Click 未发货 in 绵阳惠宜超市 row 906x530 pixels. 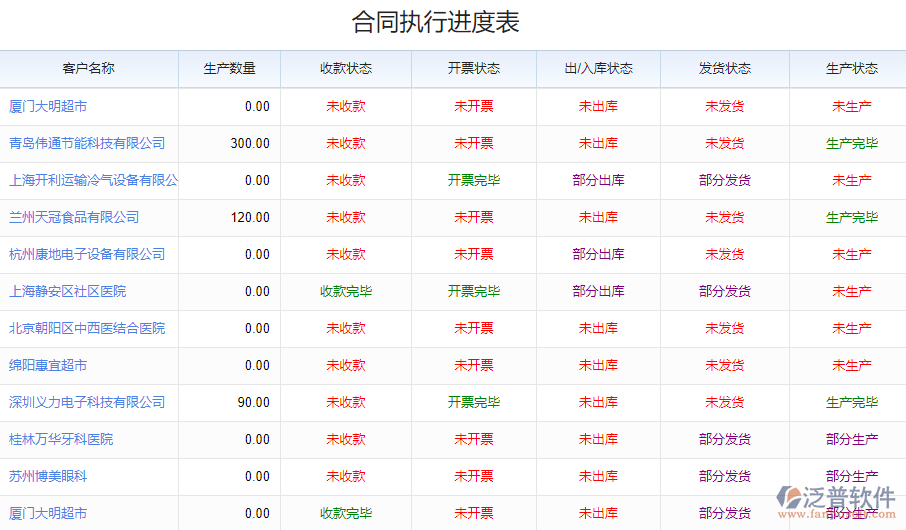[725, 365]
